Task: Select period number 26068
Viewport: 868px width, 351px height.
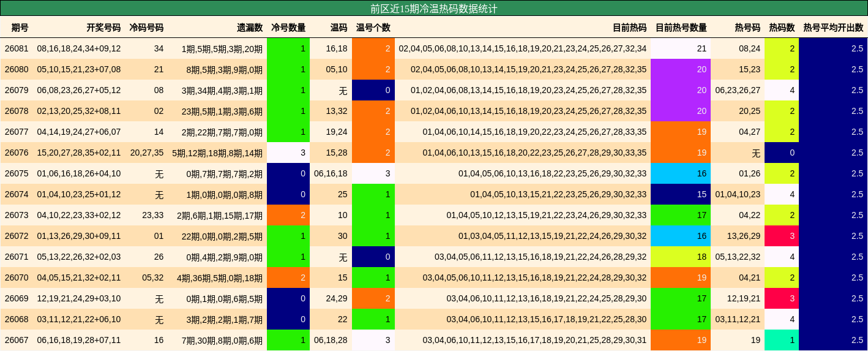Action: click(17, 319)
